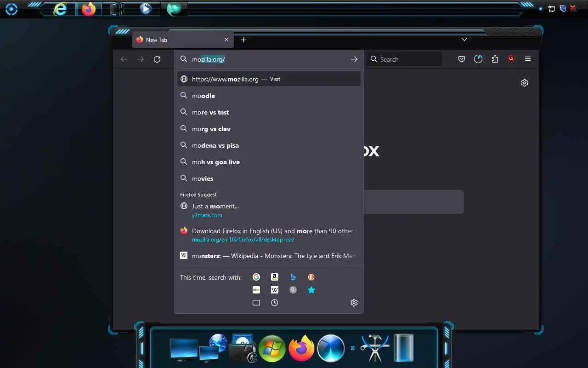Choose the morg vs clev suggestion
The image size is (588, 368).
click(x=269, y=129)
